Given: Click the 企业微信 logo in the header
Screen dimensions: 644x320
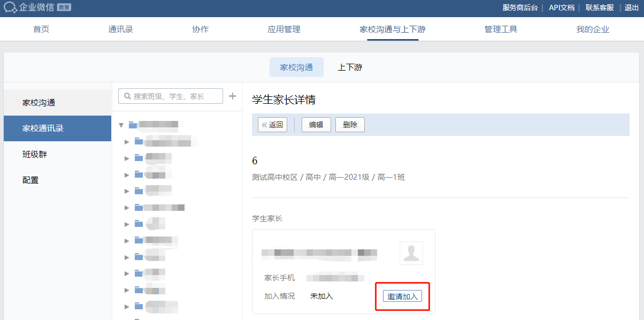Looking at the screenshot, I should pos(37,7).
